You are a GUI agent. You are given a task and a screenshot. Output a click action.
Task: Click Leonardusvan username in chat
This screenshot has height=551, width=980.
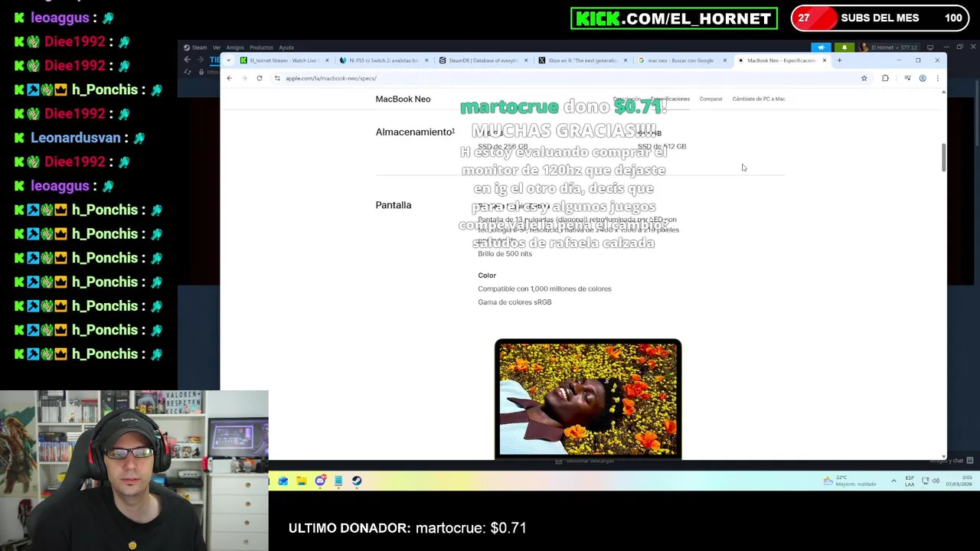click(76, 138)
